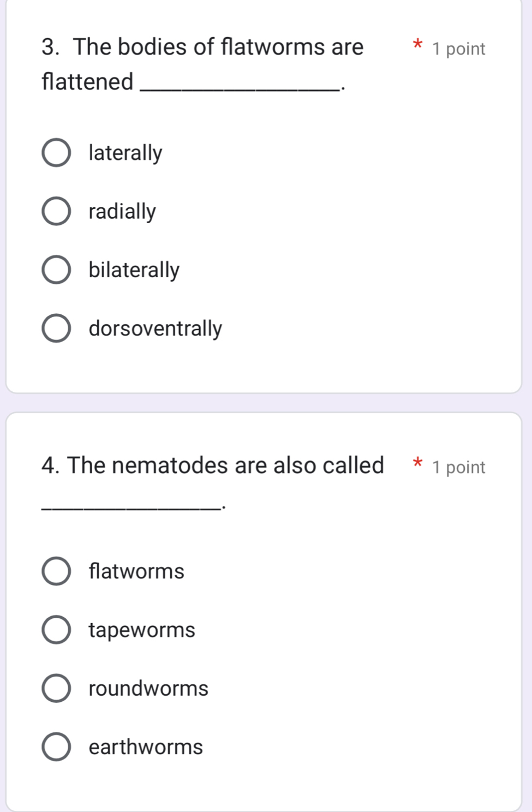This screenshot has width=532, height=812.
Task: Click the 'bilaterally' option label text
Action: click(x=134, y=270)
